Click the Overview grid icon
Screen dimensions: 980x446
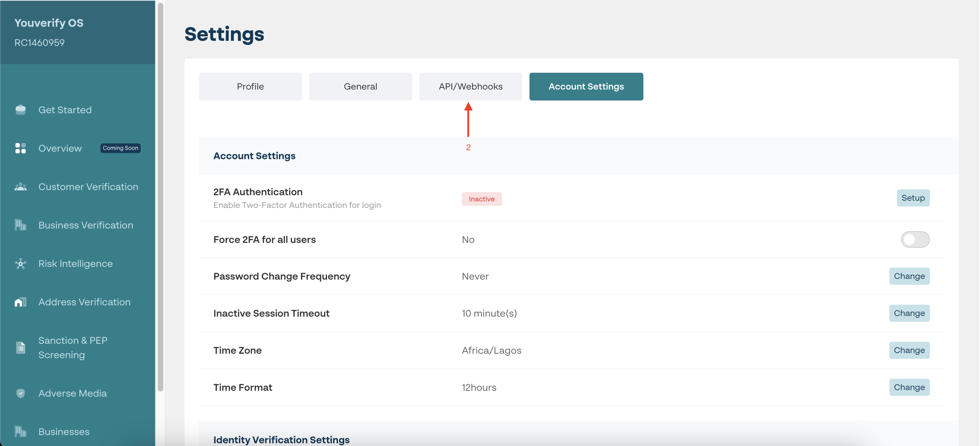tap(21, 148)
